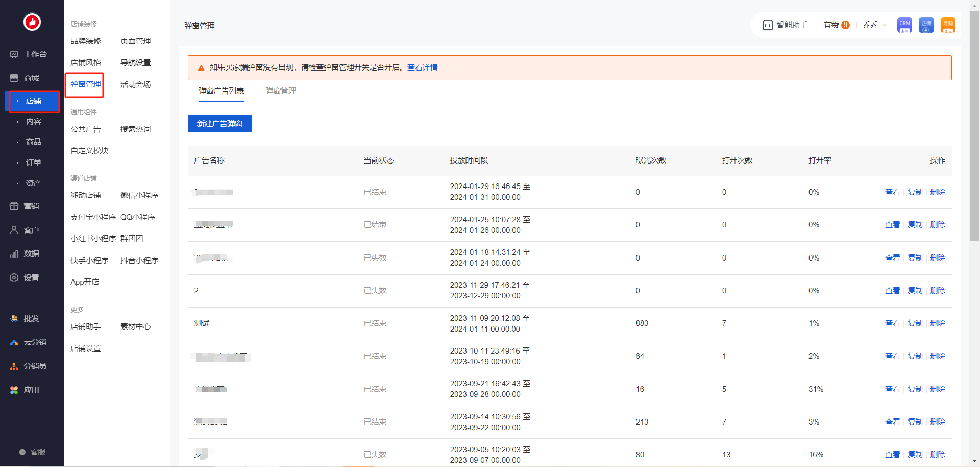The image size is (980, 467).
Task: Open 活动会场 in the submenu
Action: click(x=136, y=84)
